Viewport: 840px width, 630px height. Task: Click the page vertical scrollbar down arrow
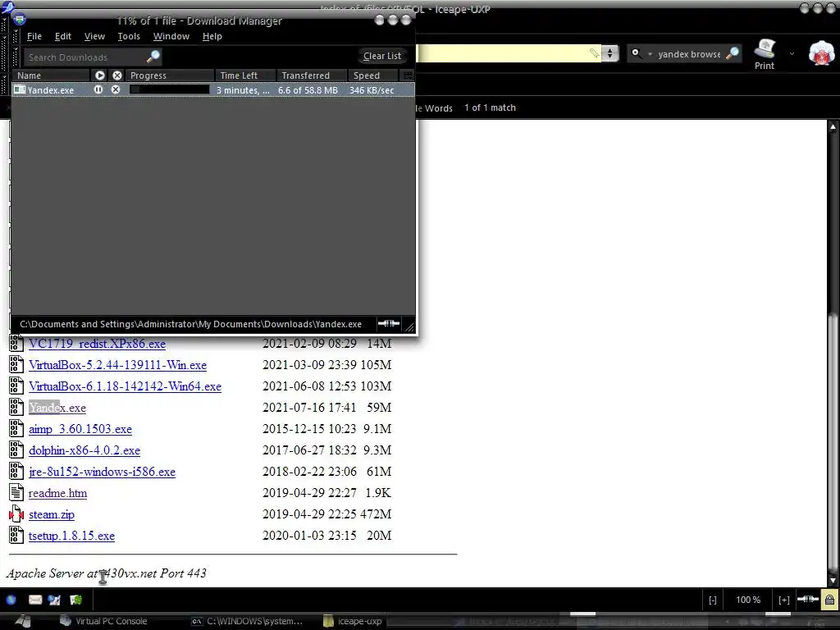tap(833, 580)
